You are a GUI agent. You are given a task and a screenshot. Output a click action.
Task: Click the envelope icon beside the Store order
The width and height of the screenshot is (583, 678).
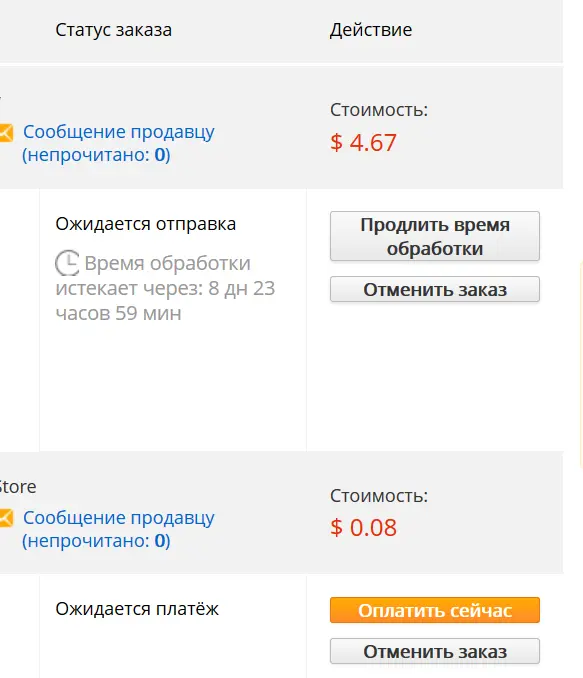pos(6,518)
